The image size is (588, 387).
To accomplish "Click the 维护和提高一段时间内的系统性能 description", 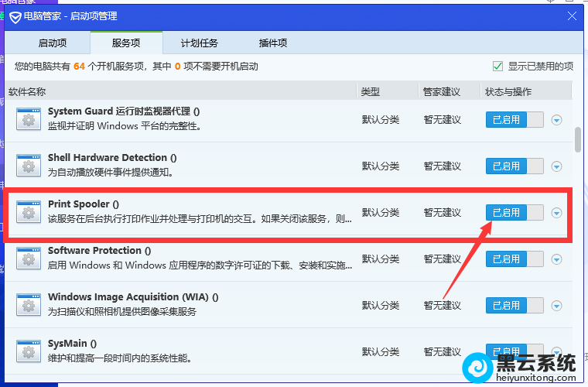I will (120, 358).
